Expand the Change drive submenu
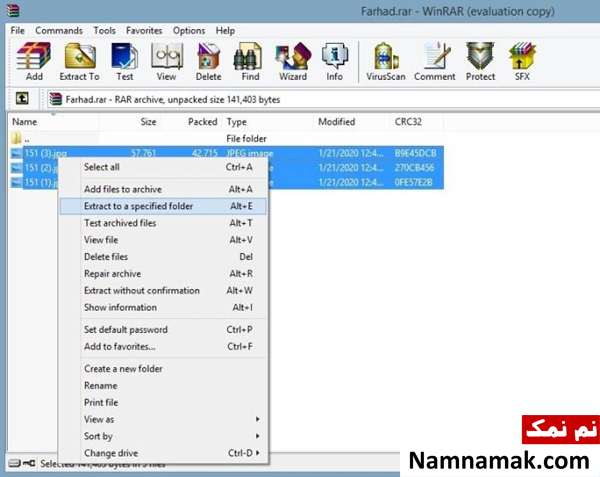Screen dimensions: 600x477 [163, 453]
